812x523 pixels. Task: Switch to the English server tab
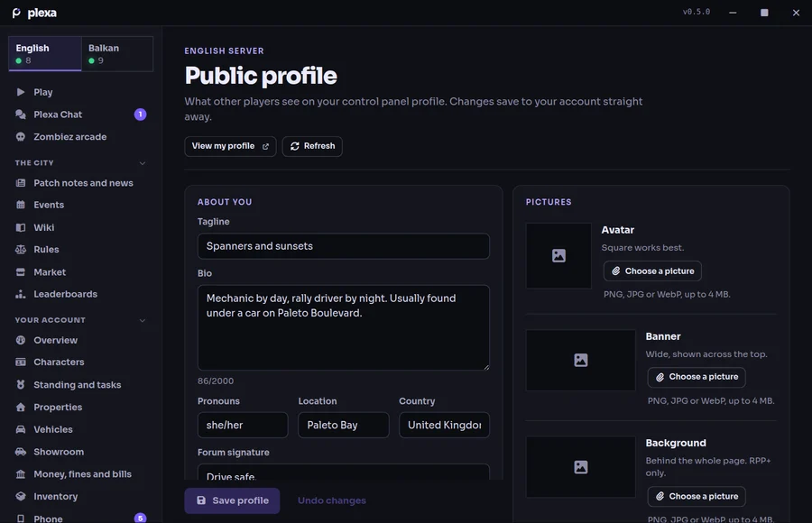(45, 53)
